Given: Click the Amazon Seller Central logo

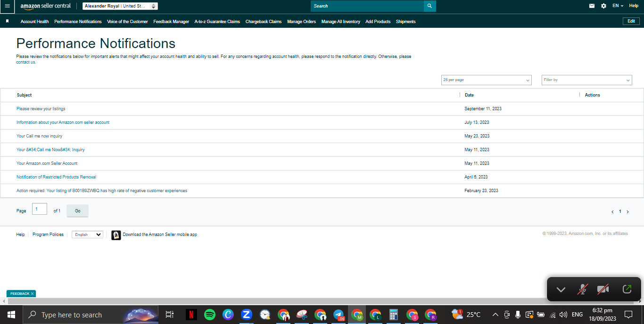Looking at the screenshot, I should [x=46, y=6].
